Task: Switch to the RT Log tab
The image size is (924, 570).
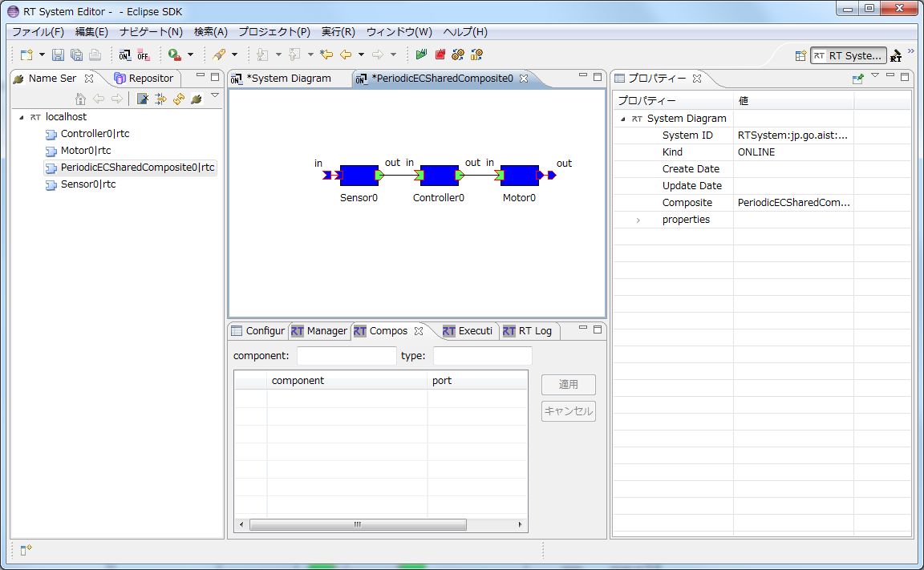Action: pos(528,331)
